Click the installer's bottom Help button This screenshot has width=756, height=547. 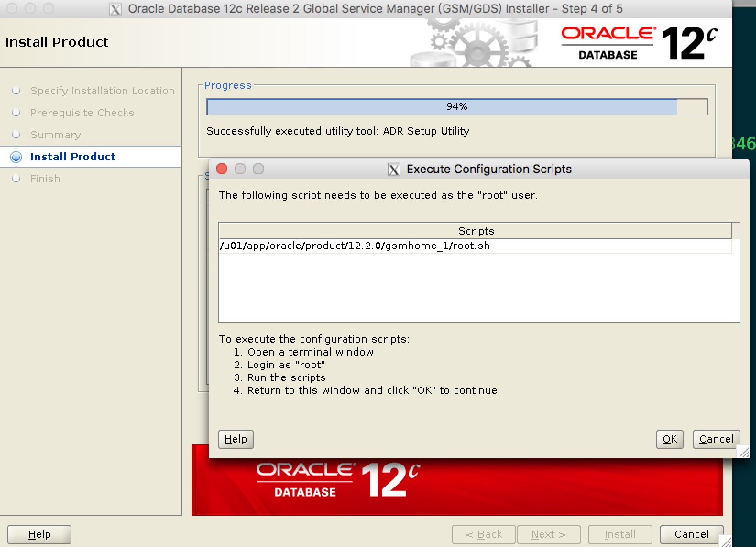[39, 534]
